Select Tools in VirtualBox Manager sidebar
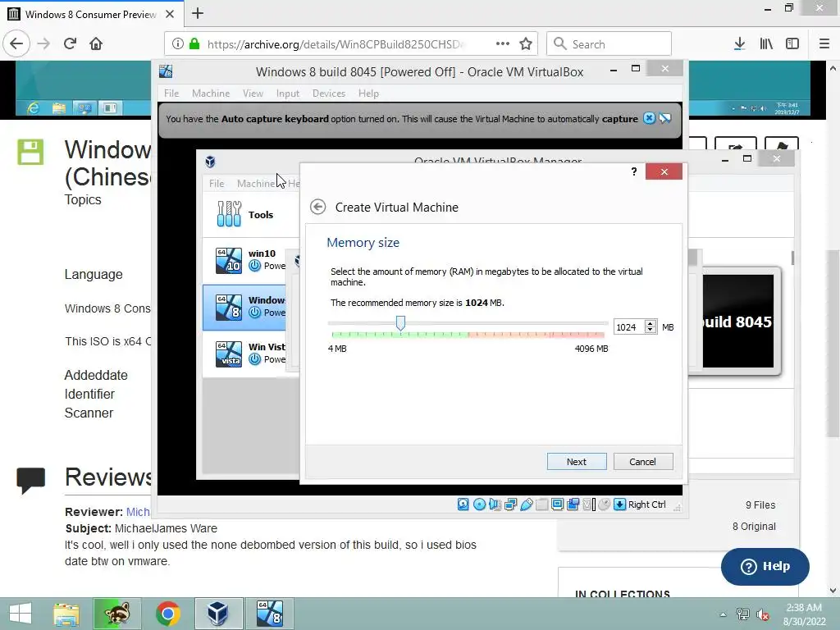This screenshot has height=630, width=840. [x=251, y=214]
